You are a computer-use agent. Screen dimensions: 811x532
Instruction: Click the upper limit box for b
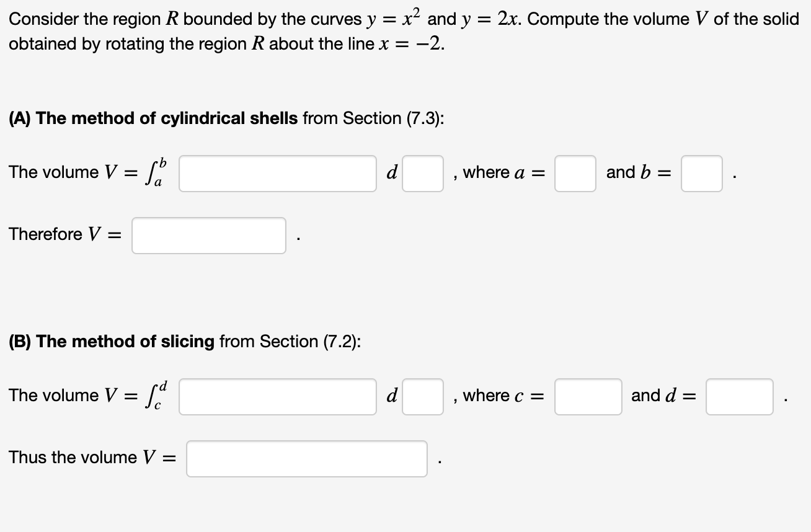tap(701, 173)
